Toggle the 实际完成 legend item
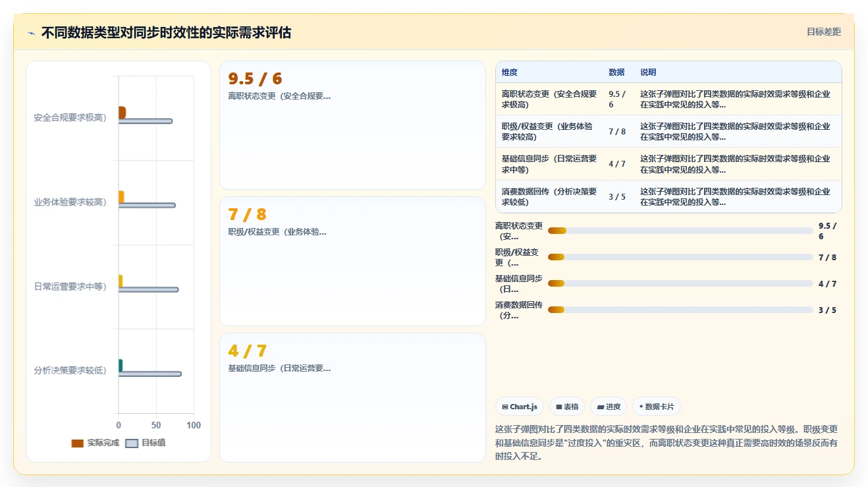Viewport: 868px width, 487px height. click(x=95, y=443)
